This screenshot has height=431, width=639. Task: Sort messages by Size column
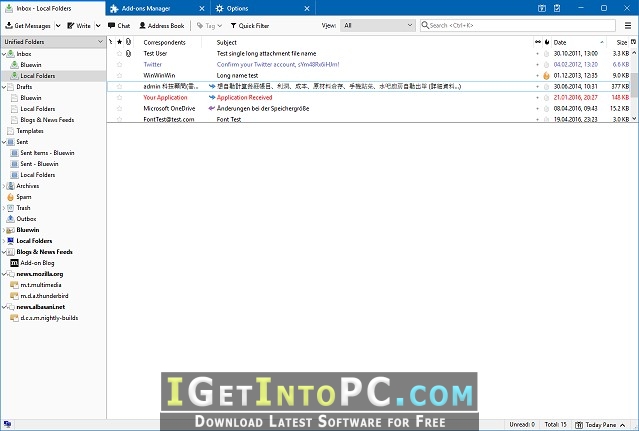pyautogui.click(x=618, y=42)
